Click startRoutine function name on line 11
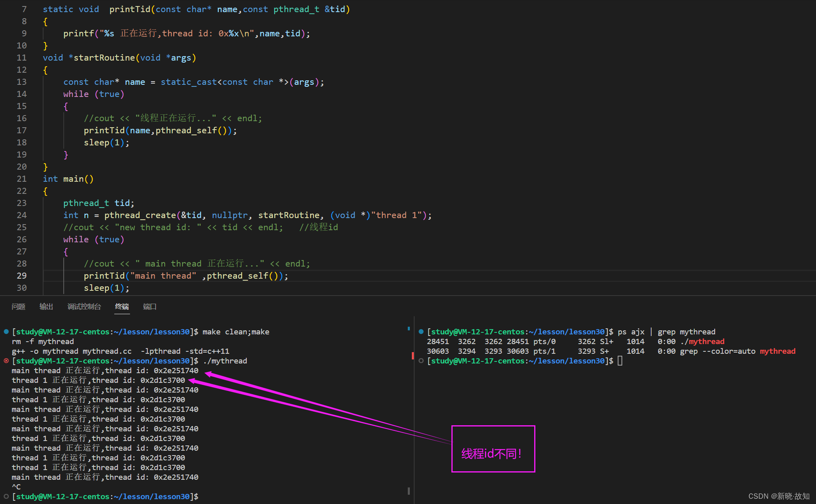The height and width of the screenshot is (504, 816). (x=104, y=58)
